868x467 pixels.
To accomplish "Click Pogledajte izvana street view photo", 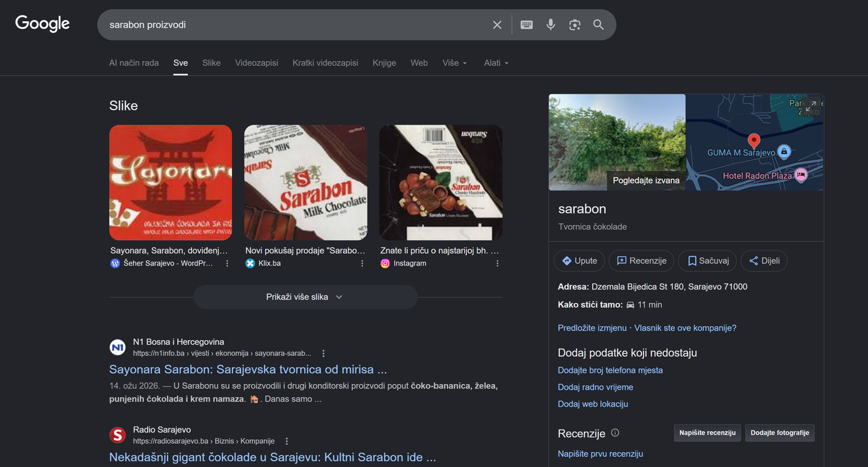I will point(617,142).
